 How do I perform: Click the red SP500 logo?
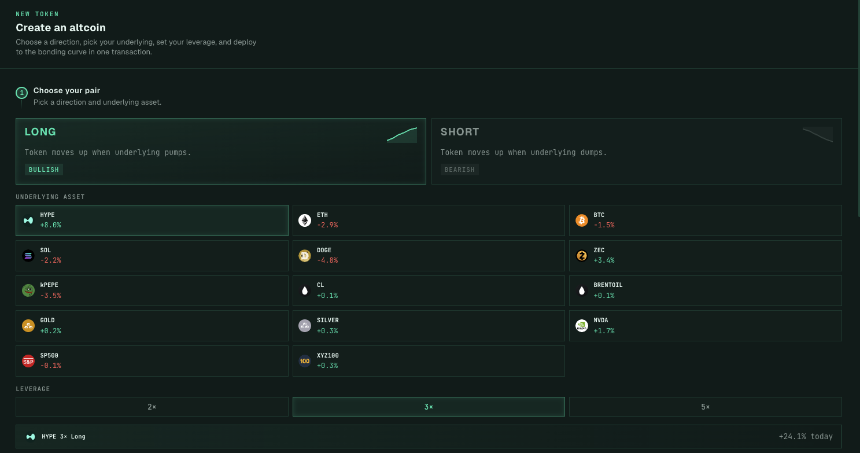click(x=29, y=361)
